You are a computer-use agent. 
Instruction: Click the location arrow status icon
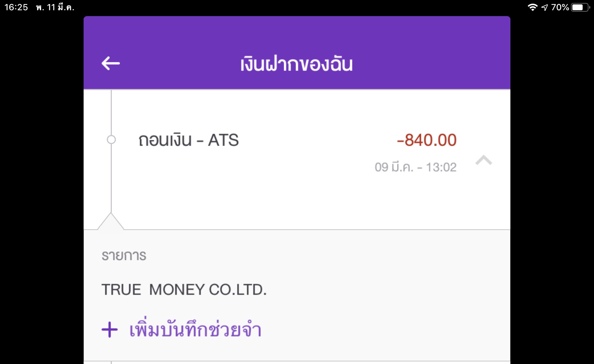point(544,7)
